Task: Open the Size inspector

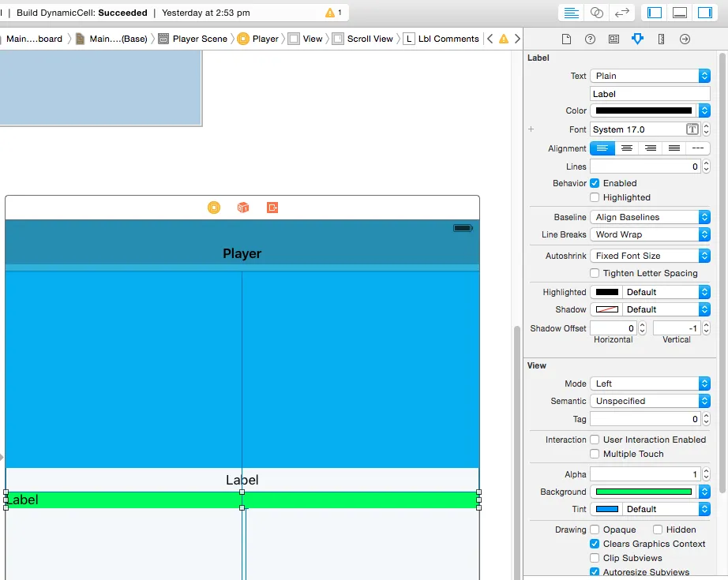Action: [x=661, y=39]
